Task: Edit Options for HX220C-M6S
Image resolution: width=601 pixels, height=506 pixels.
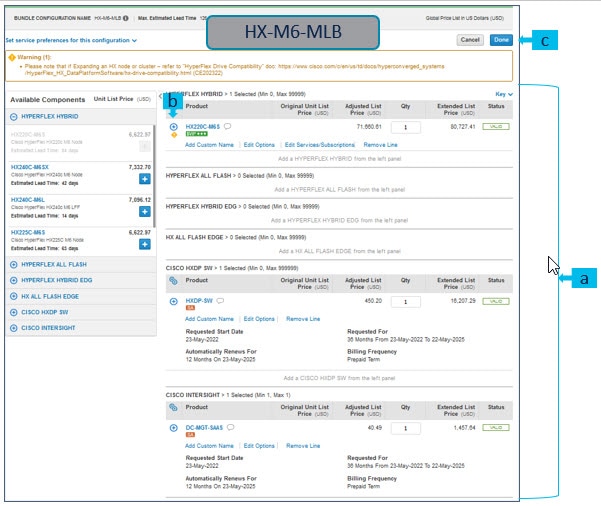Action: 259,145
